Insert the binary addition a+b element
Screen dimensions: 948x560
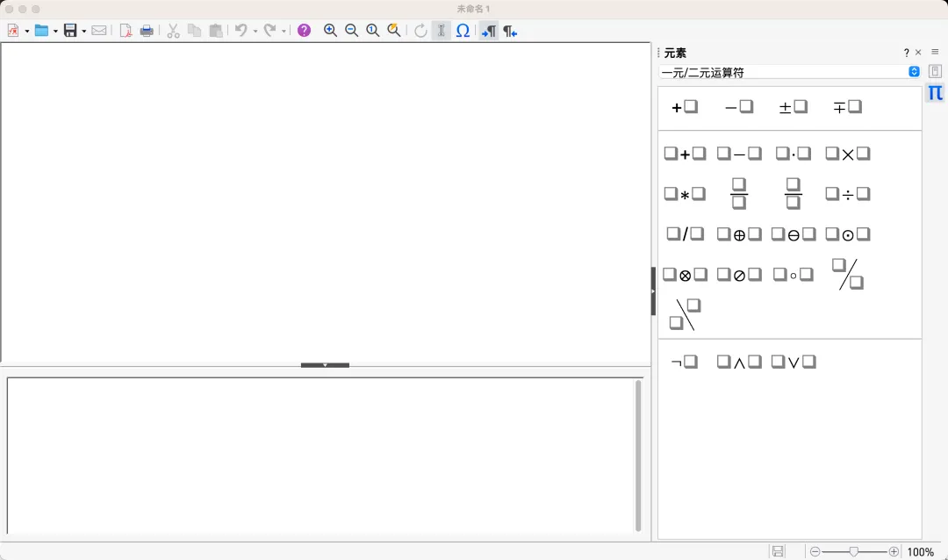pos(685,154)
